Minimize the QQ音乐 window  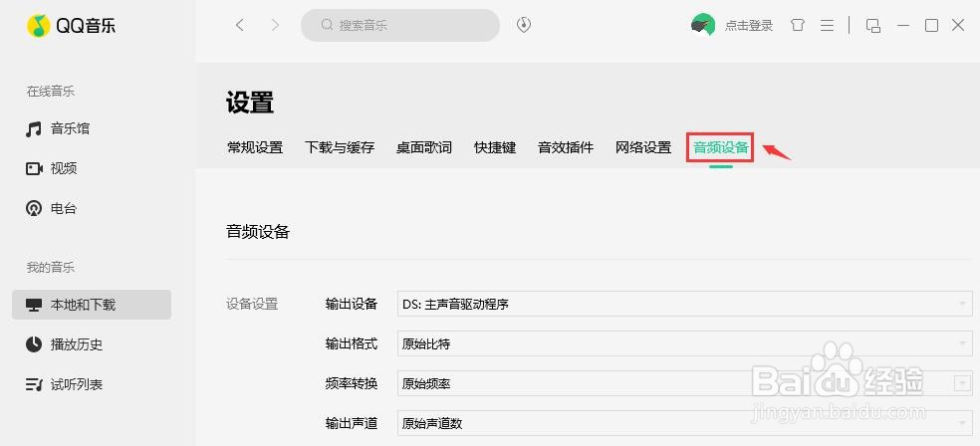click(x=902, y=25)
